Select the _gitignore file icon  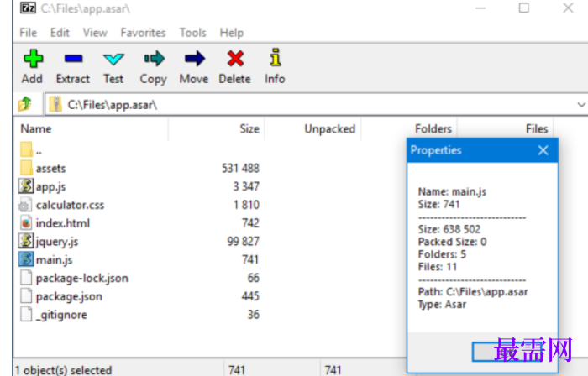26,314
